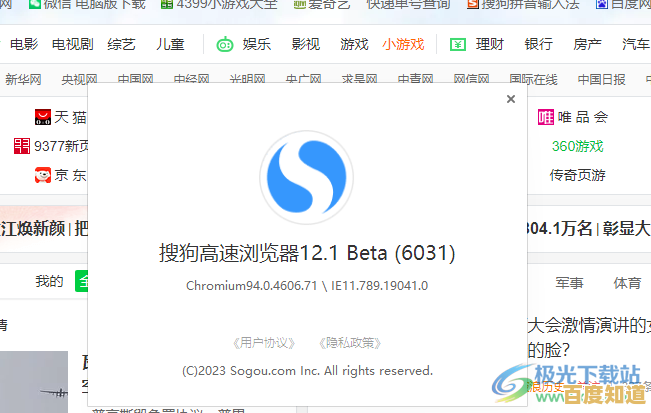The height and width of the screenshot is (413, 651).
Task: Select the 体育 news tab
Action: (627, 283)
